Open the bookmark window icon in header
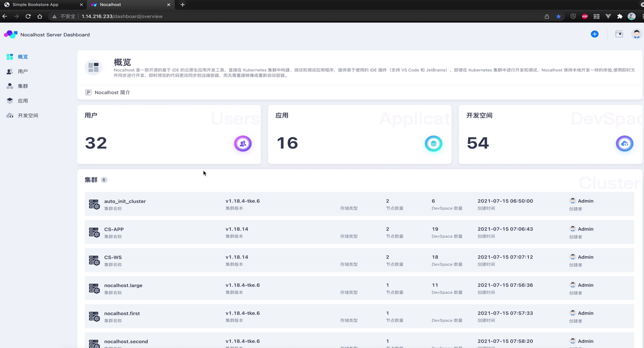This screenshot has width=644, height=348. tap(619, 34)
